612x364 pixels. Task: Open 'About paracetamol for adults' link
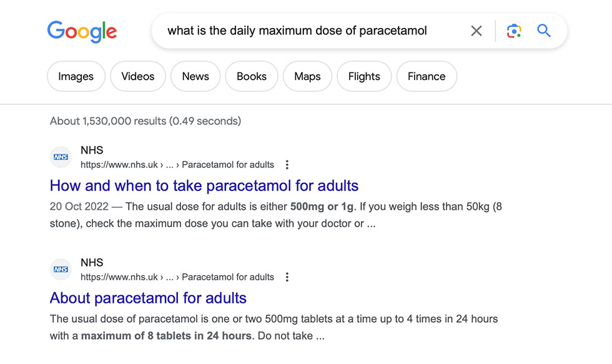coord(149,298)
